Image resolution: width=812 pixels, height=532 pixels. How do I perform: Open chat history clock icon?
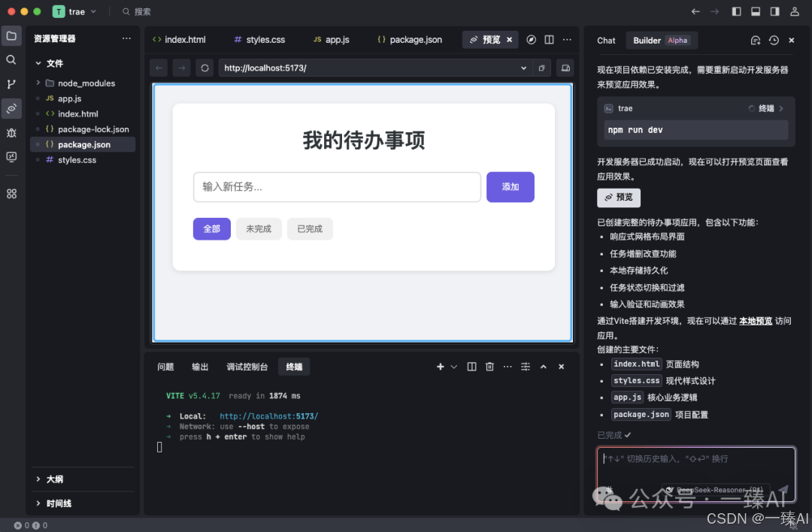tap(774, 41)
